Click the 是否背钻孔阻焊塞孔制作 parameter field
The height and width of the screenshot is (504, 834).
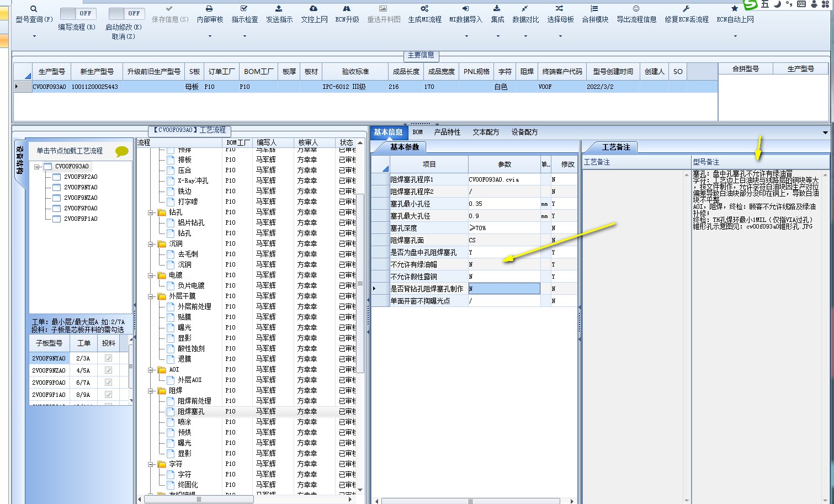[504, 289]
